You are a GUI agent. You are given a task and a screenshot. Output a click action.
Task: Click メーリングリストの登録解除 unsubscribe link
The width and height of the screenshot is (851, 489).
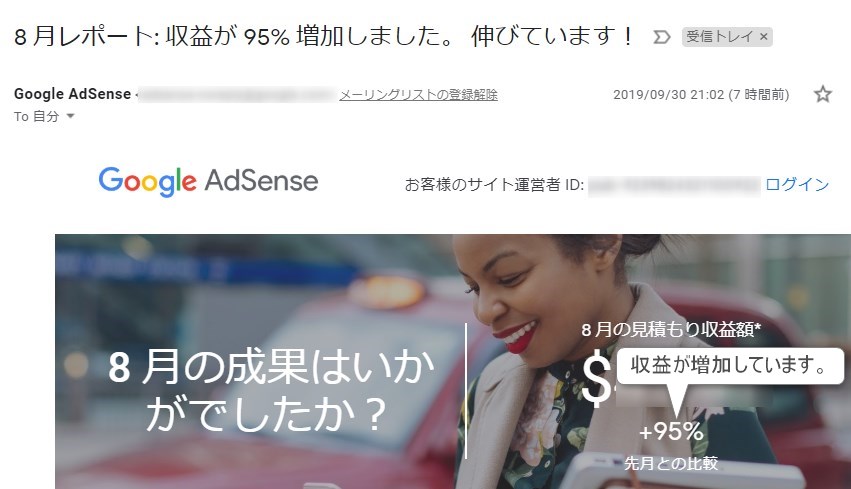(x=418, y=95)
